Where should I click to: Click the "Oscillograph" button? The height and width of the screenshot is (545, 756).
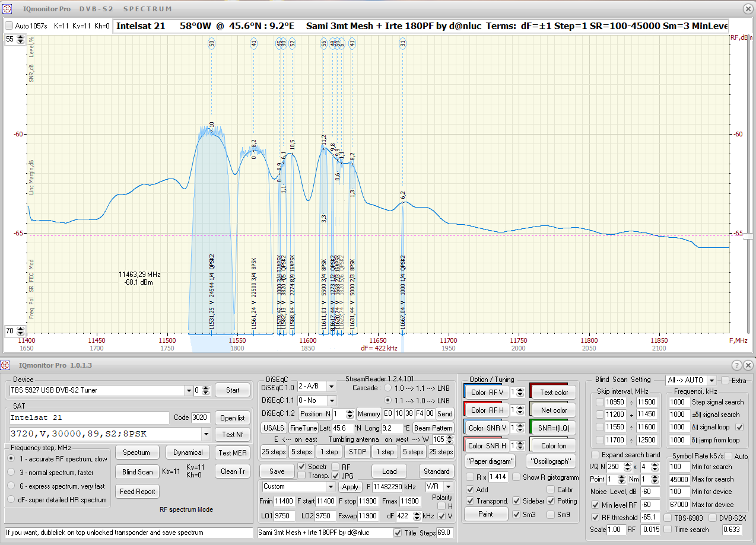pyautogui.click(x=551, y=461)
